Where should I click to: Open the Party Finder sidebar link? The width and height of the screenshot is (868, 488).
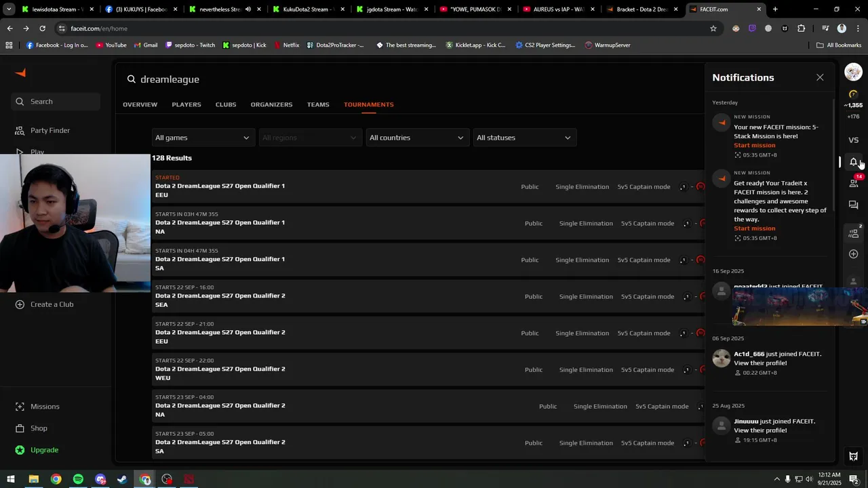pos(50,130)
